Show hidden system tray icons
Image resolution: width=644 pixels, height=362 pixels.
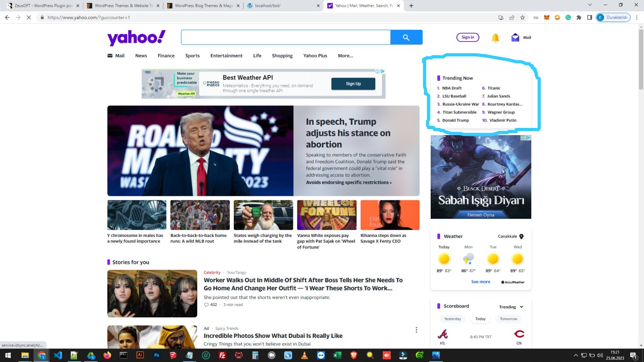pyautogui.click(x=576, y=355)
